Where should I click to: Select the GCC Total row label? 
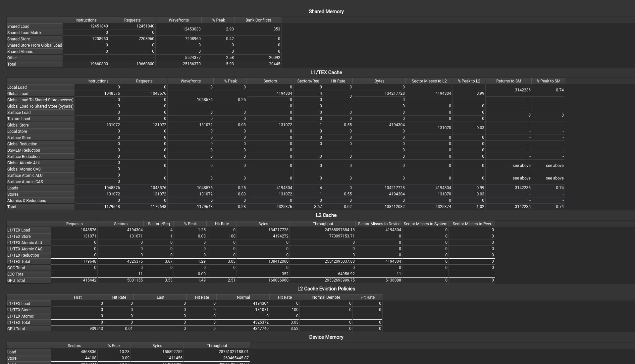click(16, 268)
